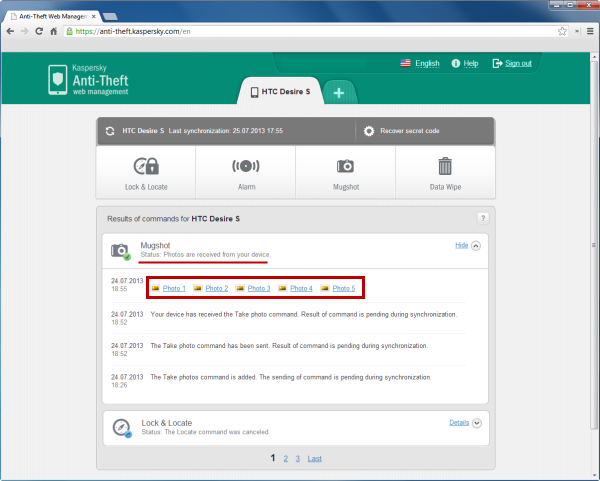
Task: Trigger the Alarm command
Action: pyautogui.click(x=246, y=173)
